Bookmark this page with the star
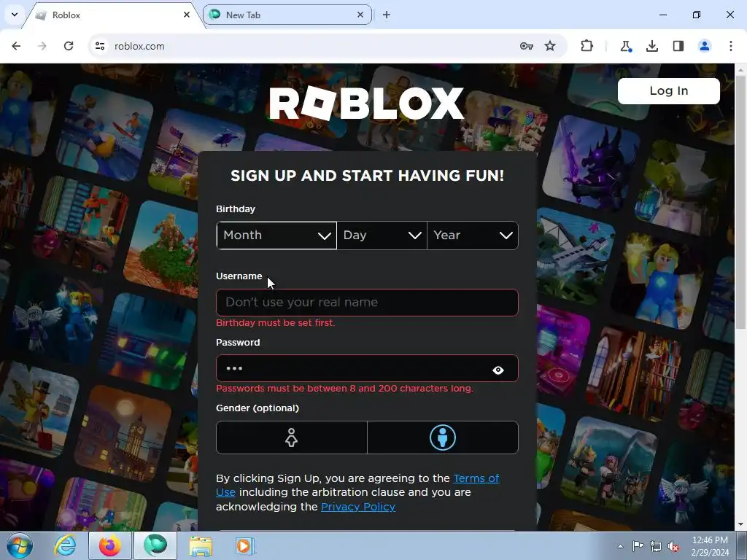 550,46
